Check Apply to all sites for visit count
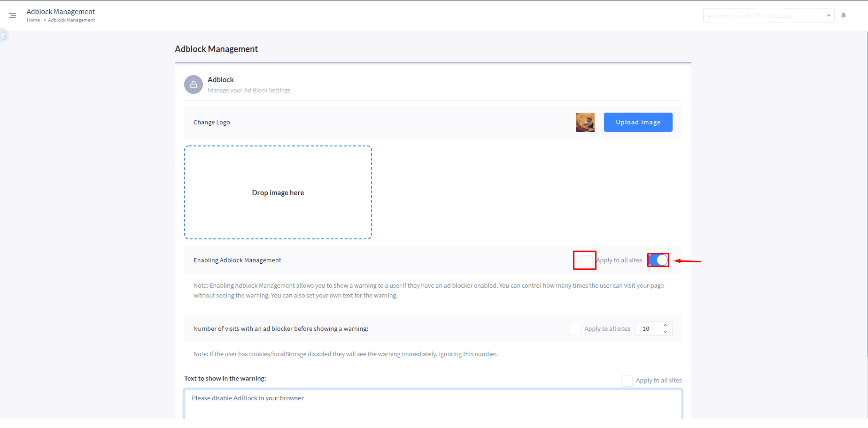This screenshot has height=428, width=868. pos(575,329)
